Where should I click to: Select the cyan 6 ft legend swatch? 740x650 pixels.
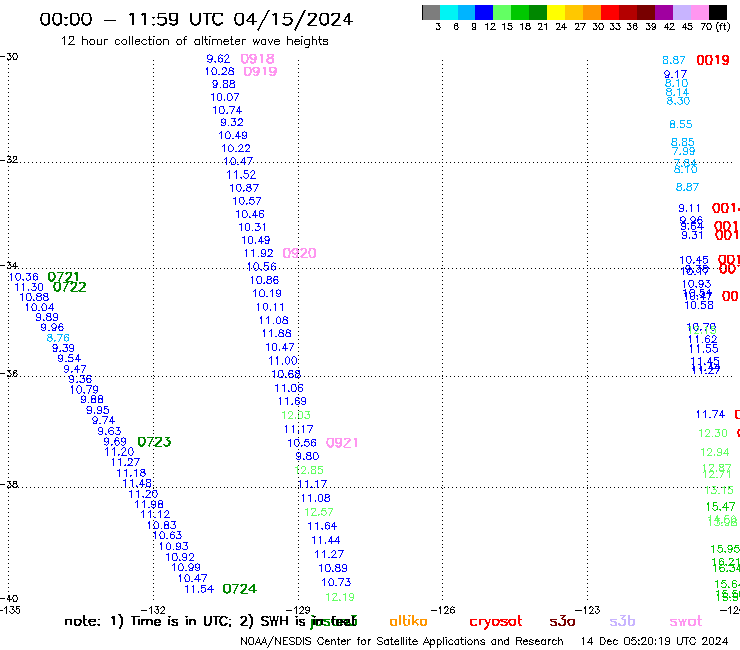449,12
